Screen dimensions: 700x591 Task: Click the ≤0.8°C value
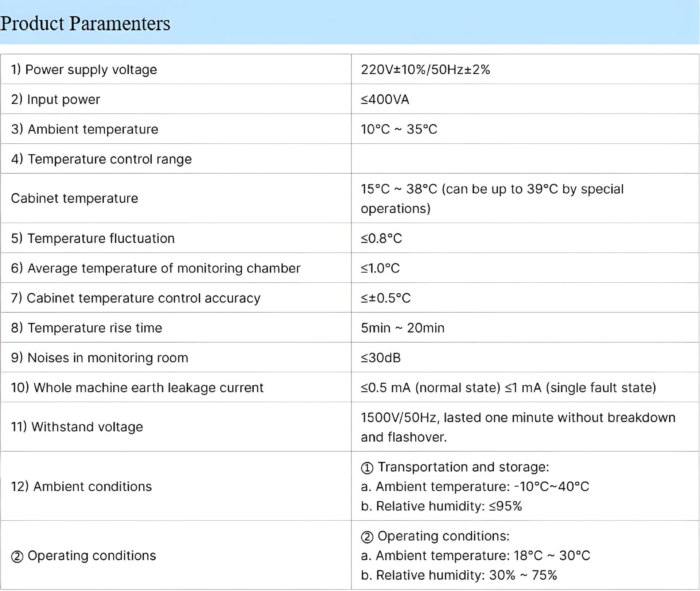pos(381,238)
